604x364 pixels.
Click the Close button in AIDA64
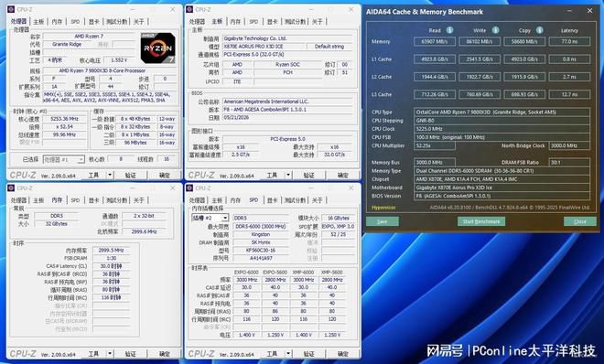tap(579, 221)
